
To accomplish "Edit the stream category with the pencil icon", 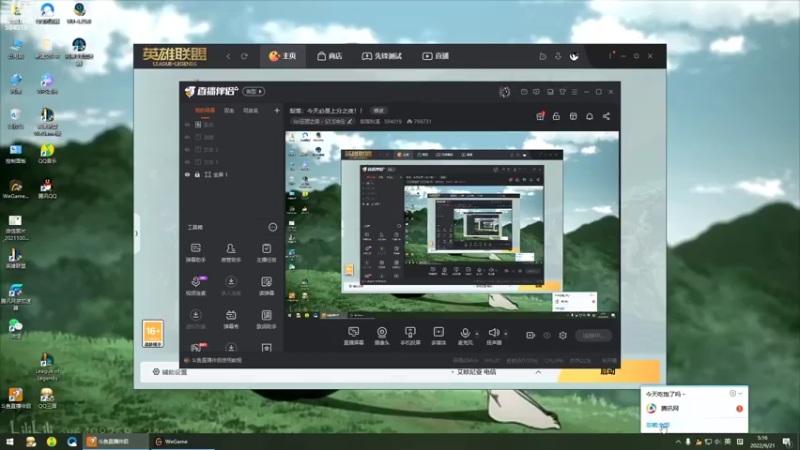I will point(349,121).
